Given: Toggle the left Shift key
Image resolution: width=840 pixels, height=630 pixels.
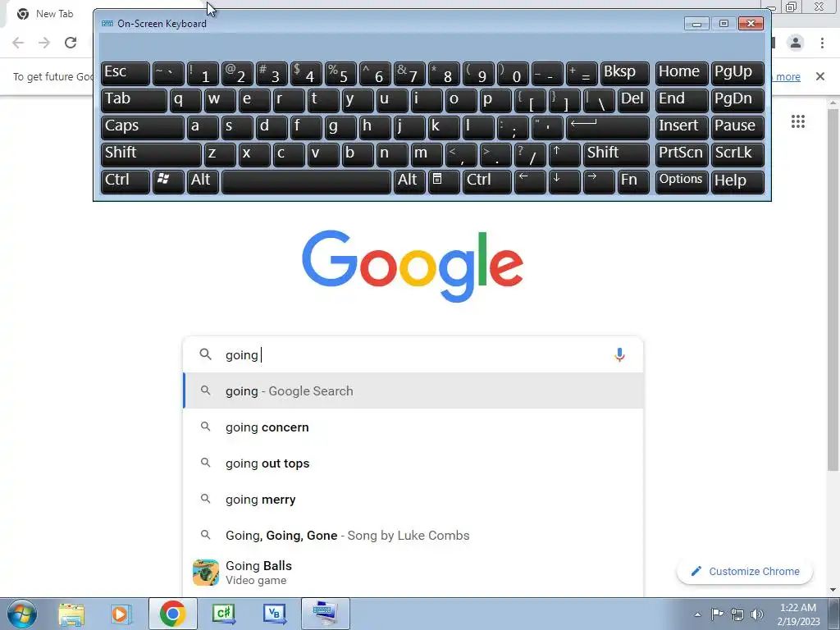Looking at the screenshot, I should (x=151, y=154).
